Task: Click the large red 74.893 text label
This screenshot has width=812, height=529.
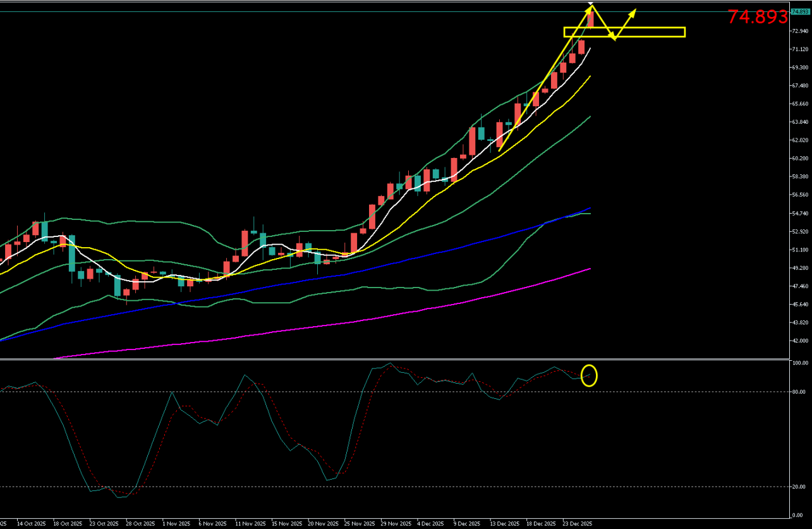Action: 757,17
